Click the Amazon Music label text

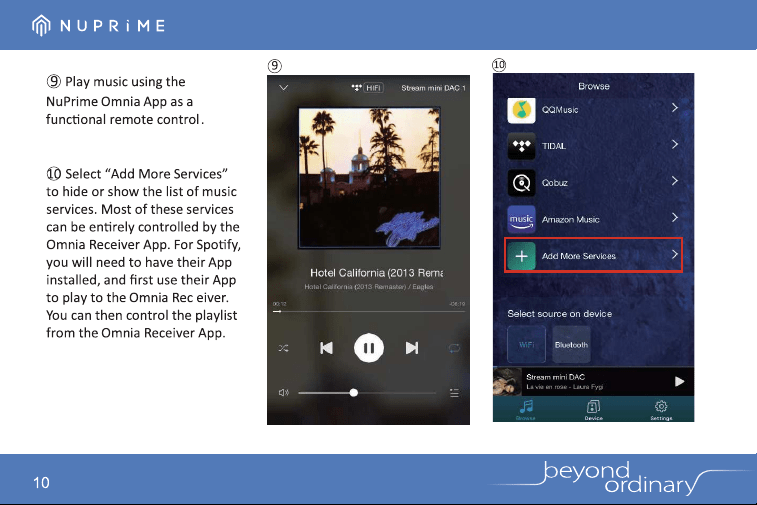point(571,220)
